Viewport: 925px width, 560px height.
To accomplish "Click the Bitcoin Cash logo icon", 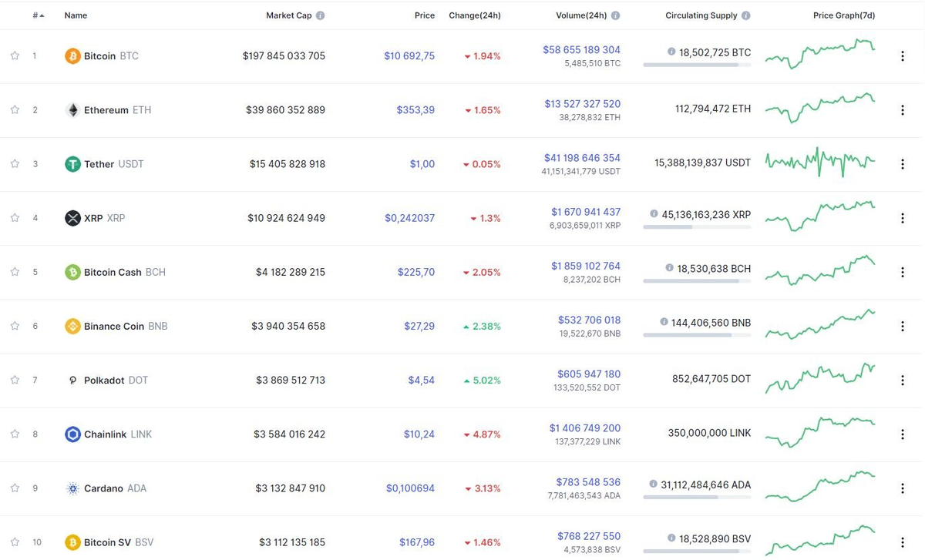I will pos(72,272).
